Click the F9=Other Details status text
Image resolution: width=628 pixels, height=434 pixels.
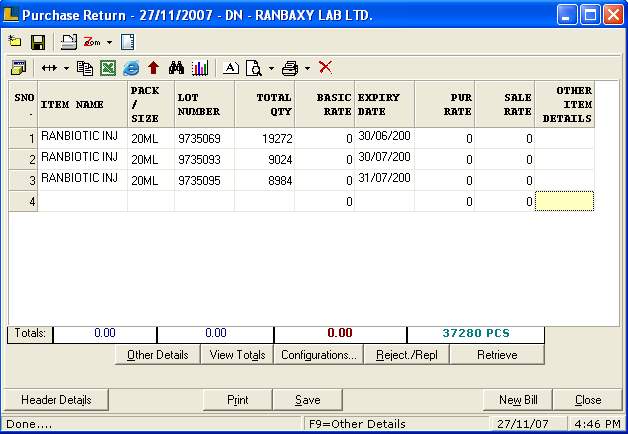(357, 424)
